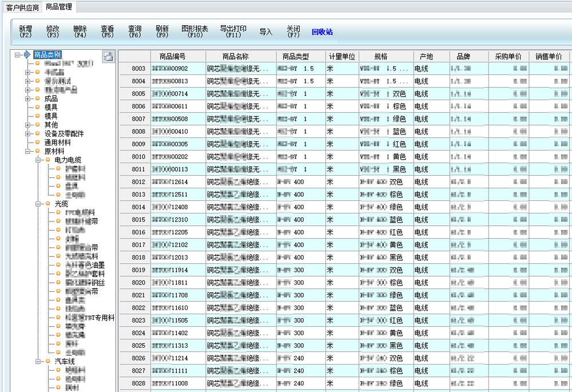Switch to the 客户供应商 tab
Image resolution: width=572 pixels, height=392 pixels.
[22, 7]
